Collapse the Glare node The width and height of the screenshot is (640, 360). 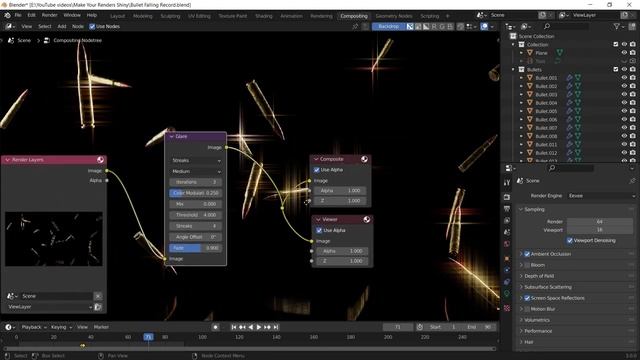171,136
